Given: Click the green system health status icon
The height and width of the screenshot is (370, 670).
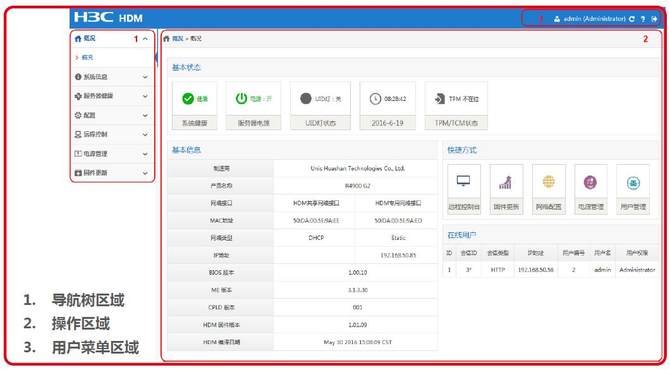Looking at the screenshot, I should (x=188, y=99).
